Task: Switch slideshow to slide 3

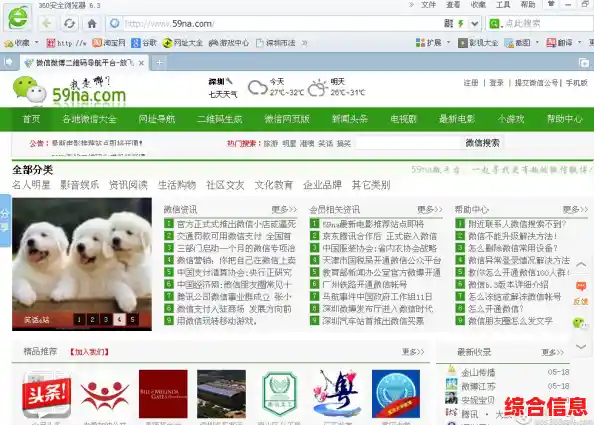Action: [x=106, y=320]
